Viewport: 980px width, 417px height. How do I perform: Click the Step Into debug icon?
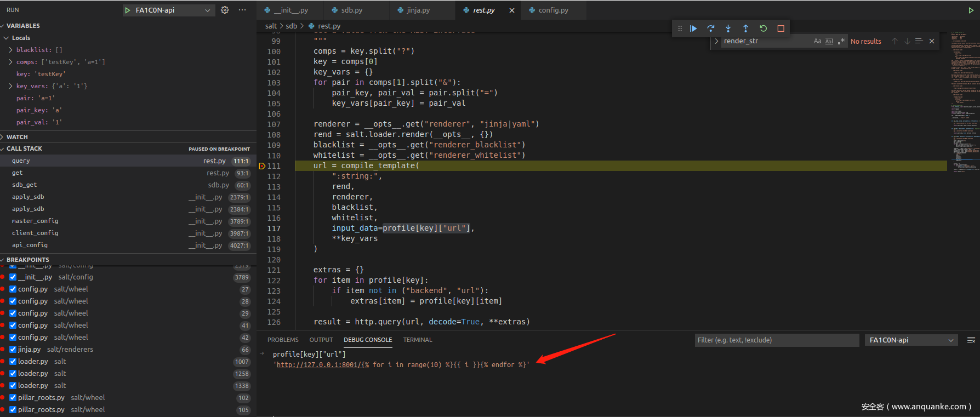point(728,28)
